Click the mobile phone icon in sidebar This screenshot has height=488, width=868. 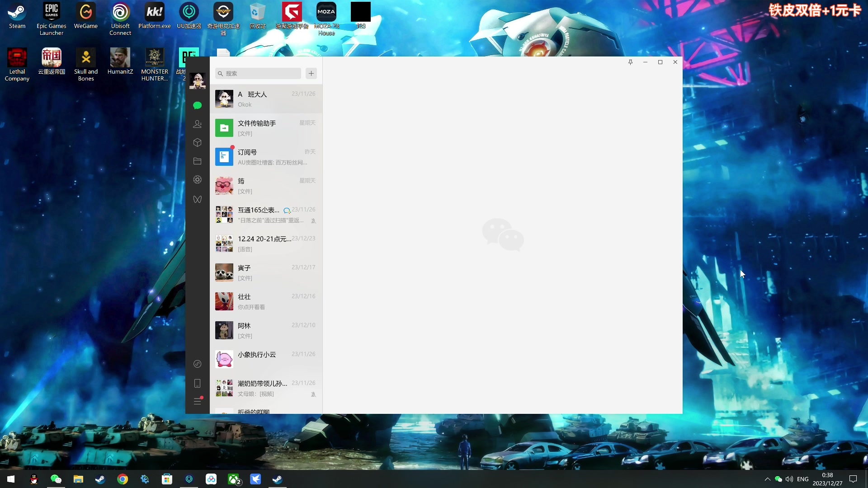coord(197,383)
